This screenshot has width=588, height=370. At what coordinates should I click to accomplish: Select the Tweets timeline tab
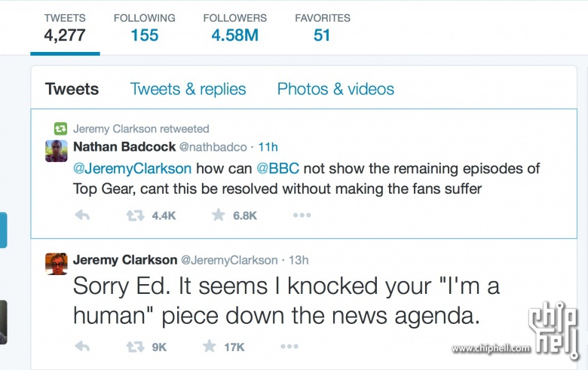point(72,89)
